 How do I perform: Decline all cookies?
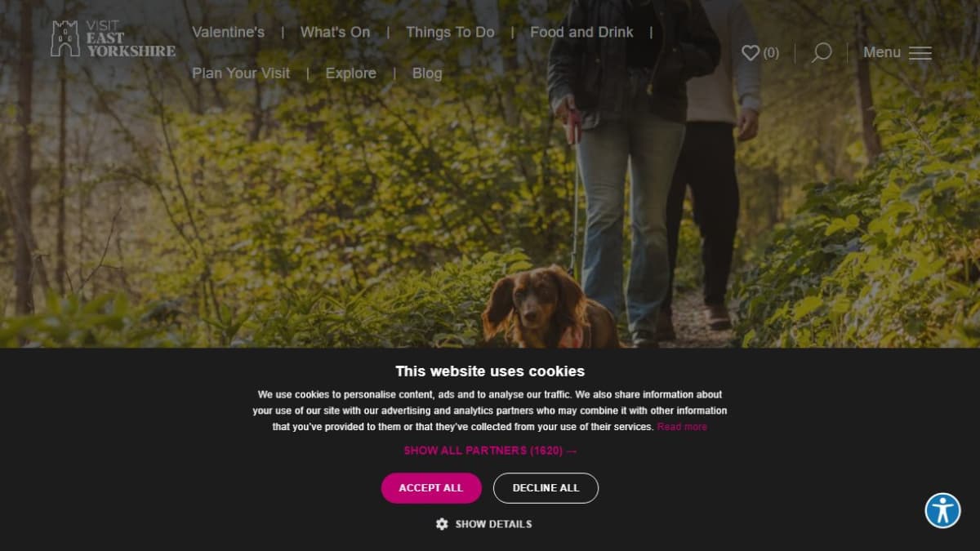click(546, 488)
